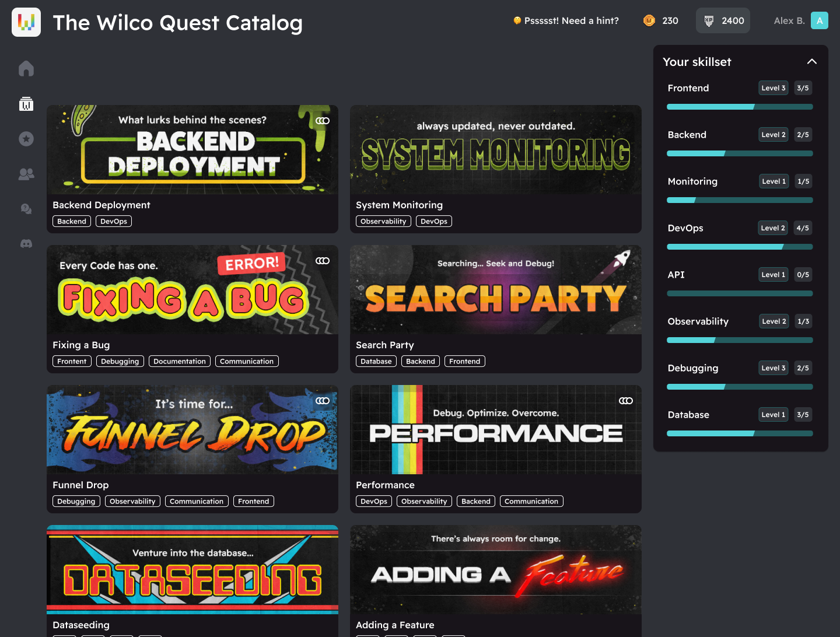Screen dimensions: 840x637
Task: Select the Quest Catalog sidebar icon
Action: (26, 104)
